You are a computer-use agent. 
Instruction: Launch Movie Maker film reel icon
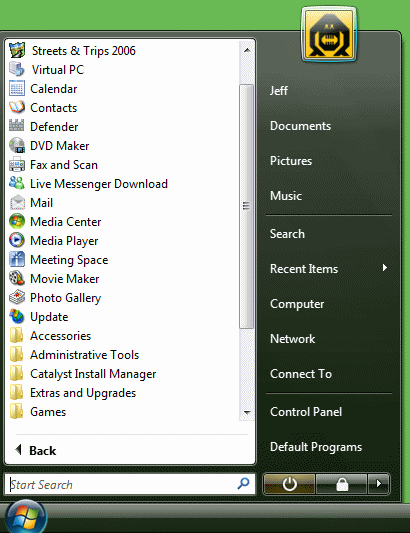17,278
